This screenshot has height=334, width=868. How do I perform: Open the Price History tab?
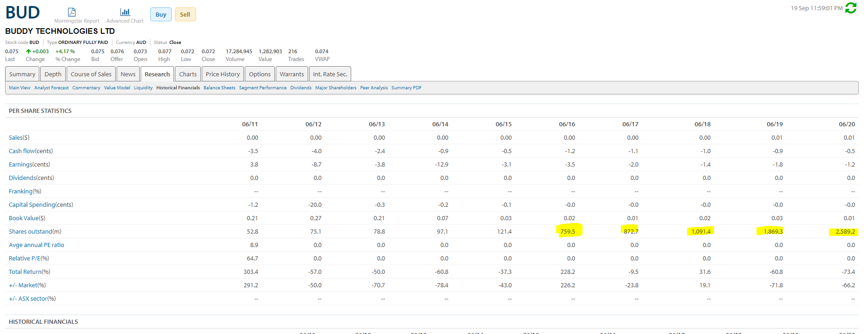(x=223, y=74)
